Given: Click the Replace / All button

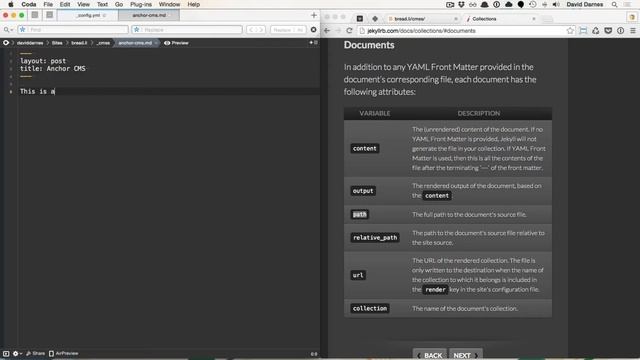Looking at the screenshot, I should (288, 30).
